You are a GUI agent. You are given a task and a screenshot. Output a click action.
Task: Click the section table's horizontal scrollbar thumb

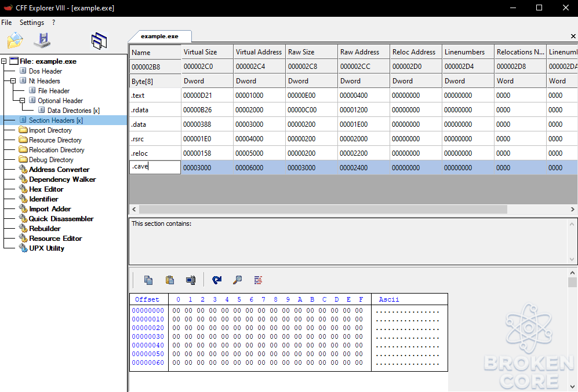(x=323, y=209)
